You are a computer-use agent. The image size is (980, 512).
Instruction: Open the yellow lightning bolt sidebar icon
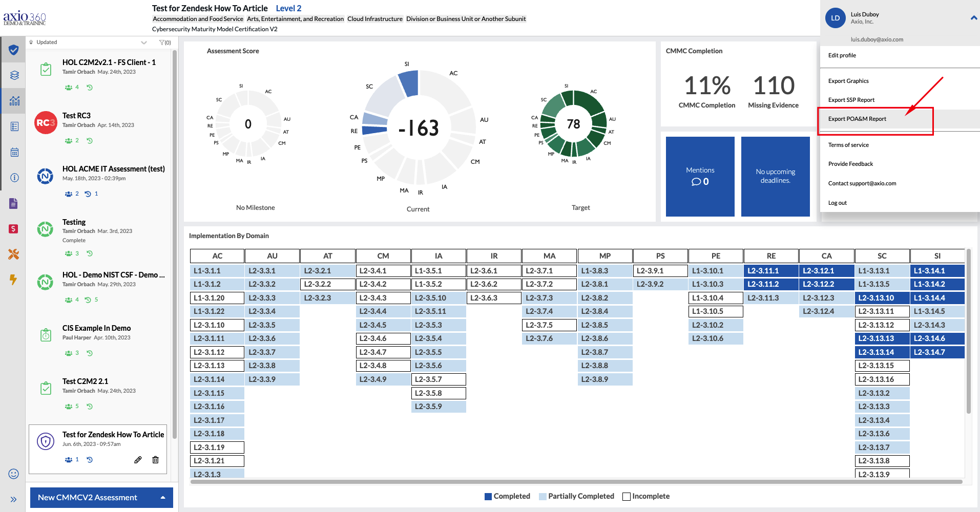click(13, 280)
